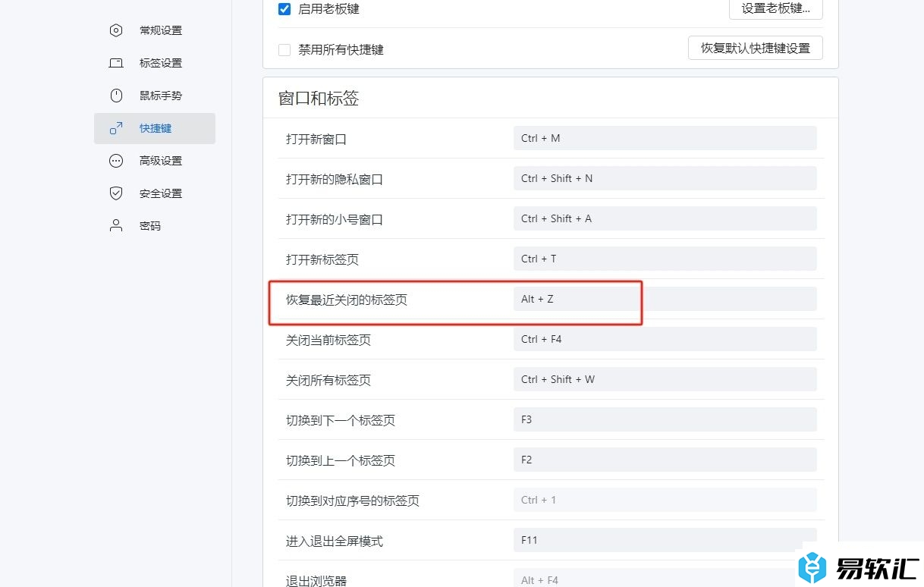Open the 设置老板键 button
The image size is (924, 587).
pyautogui.click(x=775, y=9)
